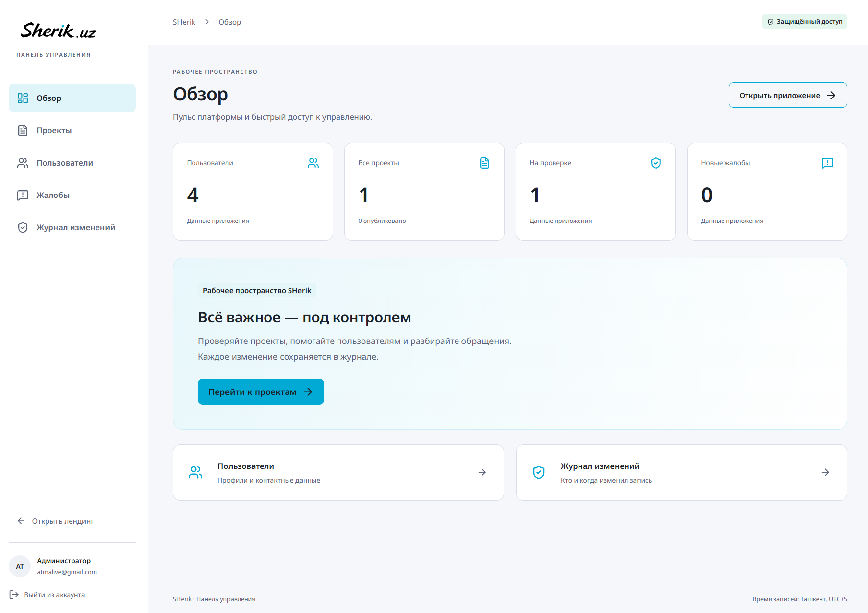Go to Проекты in sidebar

[x=72, y=130]
